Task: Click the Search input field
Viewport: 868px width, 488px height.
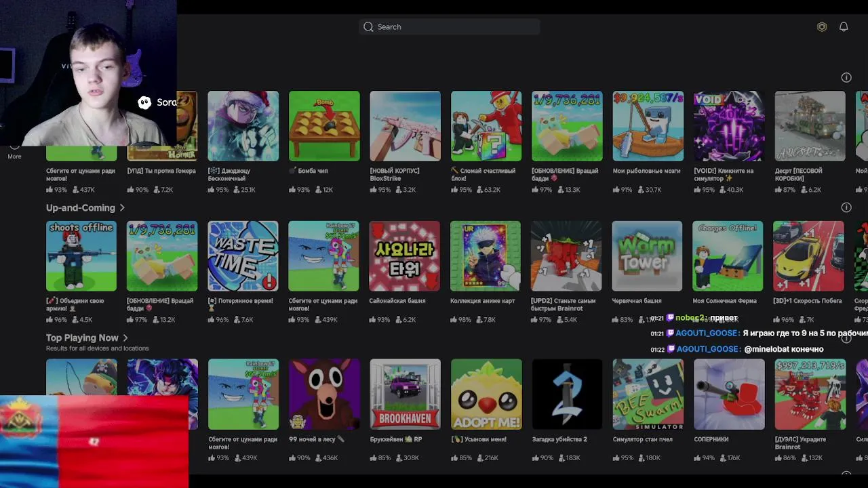Action: pyautogui.click(x=449, y=26)
